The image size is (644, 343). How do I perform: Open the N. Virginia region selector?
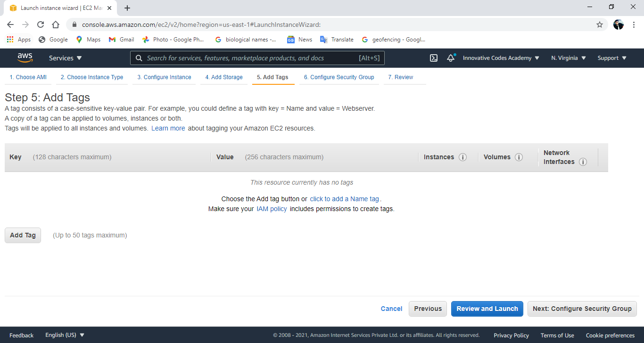coord(568,57)
